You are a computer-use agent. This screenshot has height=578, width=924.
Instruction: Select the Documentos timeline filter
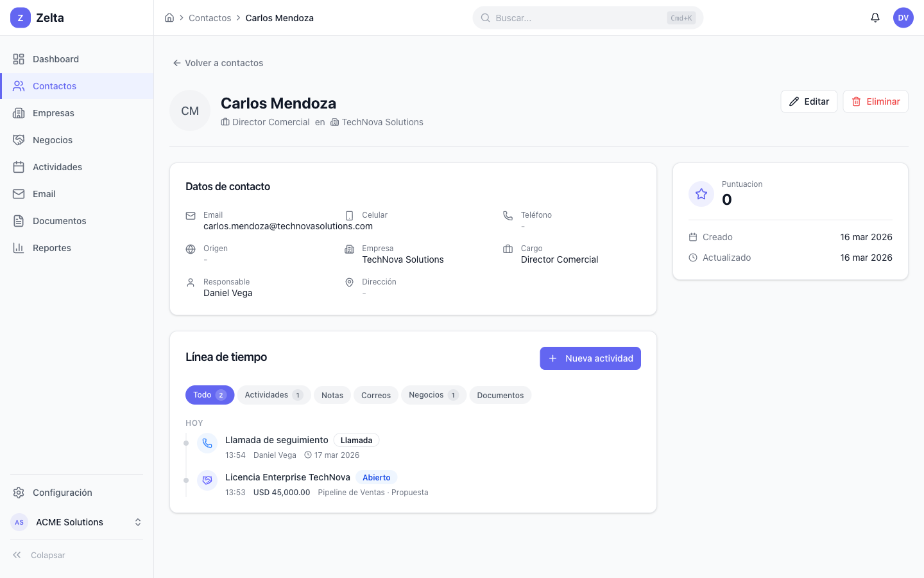500,395
